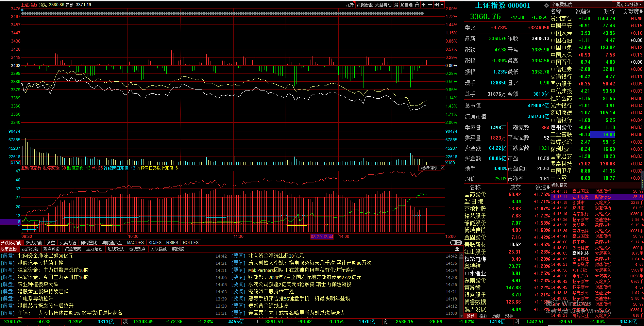Click the blue diamond marker atop the chart
This screenshot has width=644, height=326.
(x=22, y=10)
